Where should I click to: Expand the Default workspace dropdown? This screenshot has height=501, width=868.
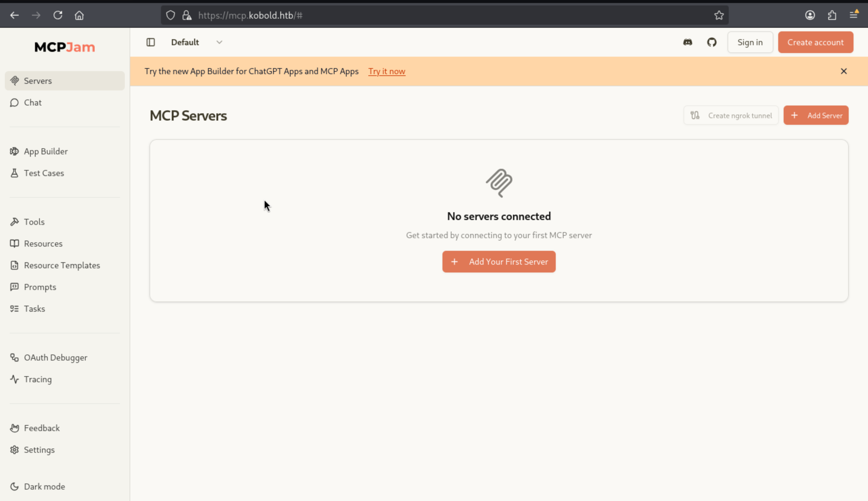pyautogui.click(x=219, y=42)
